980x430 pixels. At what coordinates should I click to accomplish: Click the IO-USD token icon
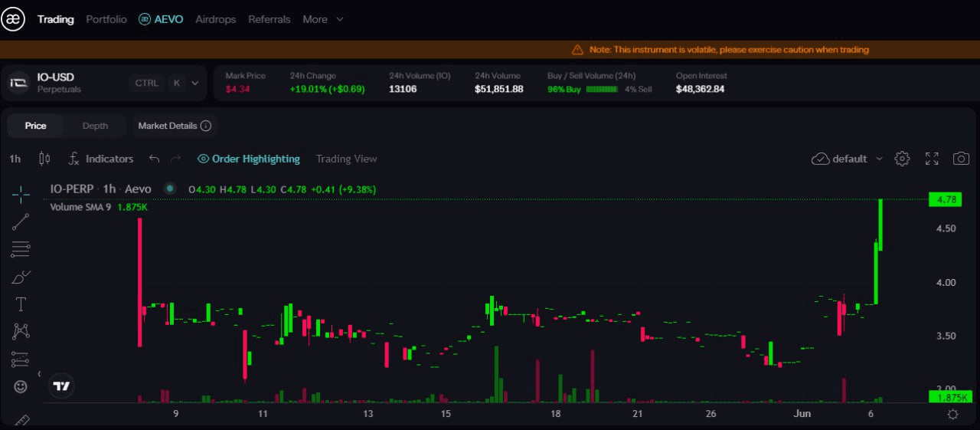[x=19, y=83]
